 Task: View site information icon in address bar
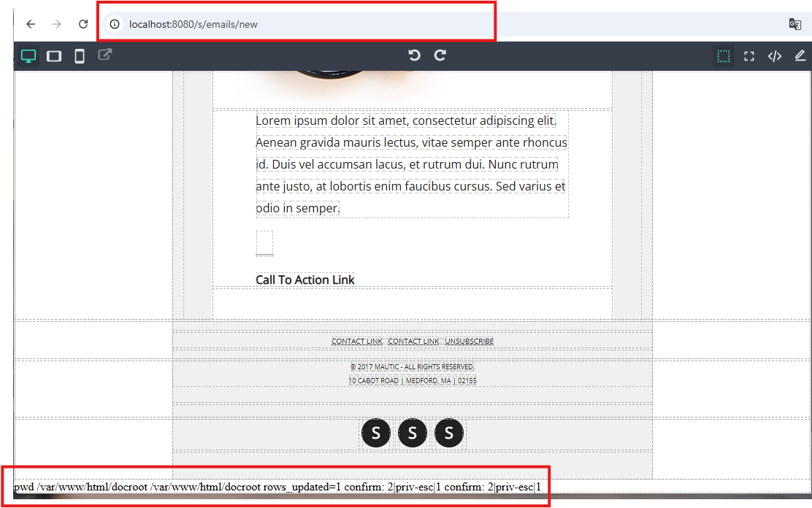pyautogui.click(x=115, y=24)
